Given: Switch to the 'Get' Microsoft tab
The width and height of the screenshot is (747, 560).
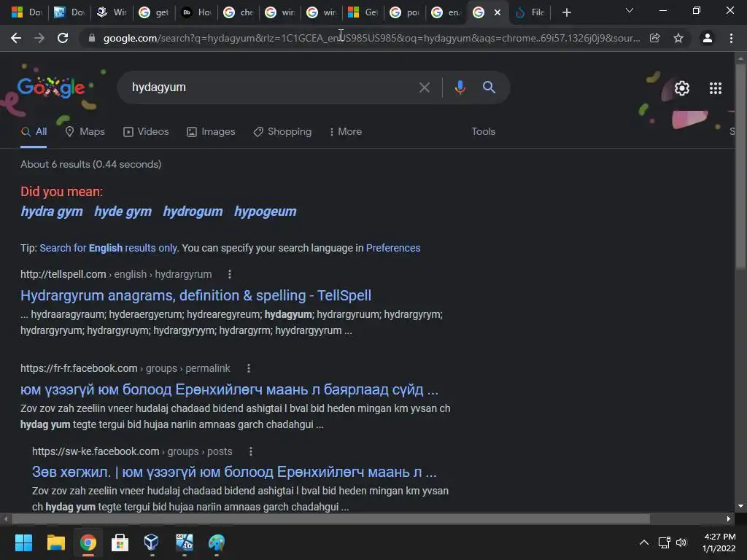Looking at the screenshot, I should [x=363, y=13].
